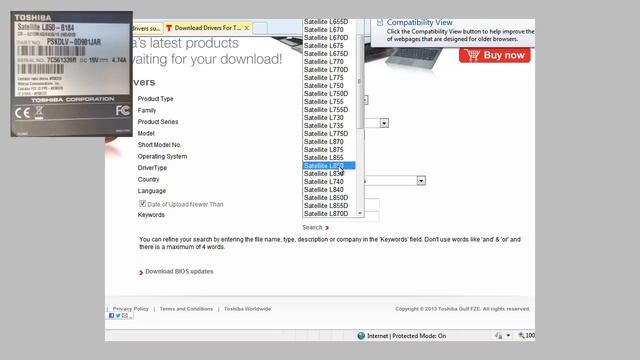Click the date of upload input field

(x=371, y=204)
